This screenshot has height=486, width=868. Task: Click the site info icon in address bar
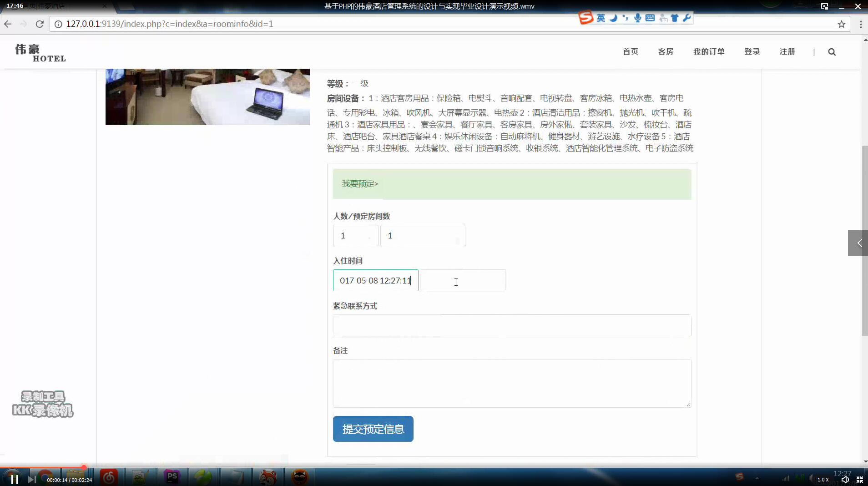tap(58, 24)
